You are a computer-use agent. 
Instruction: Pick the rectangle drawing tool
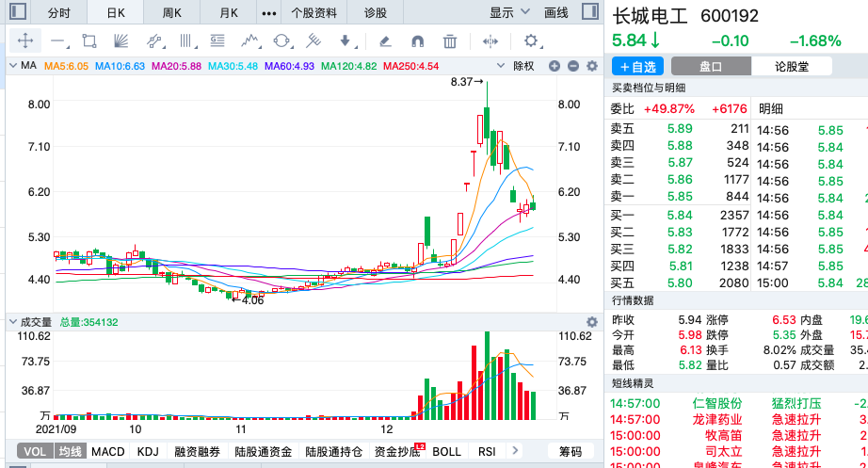[x=89, y=40]
